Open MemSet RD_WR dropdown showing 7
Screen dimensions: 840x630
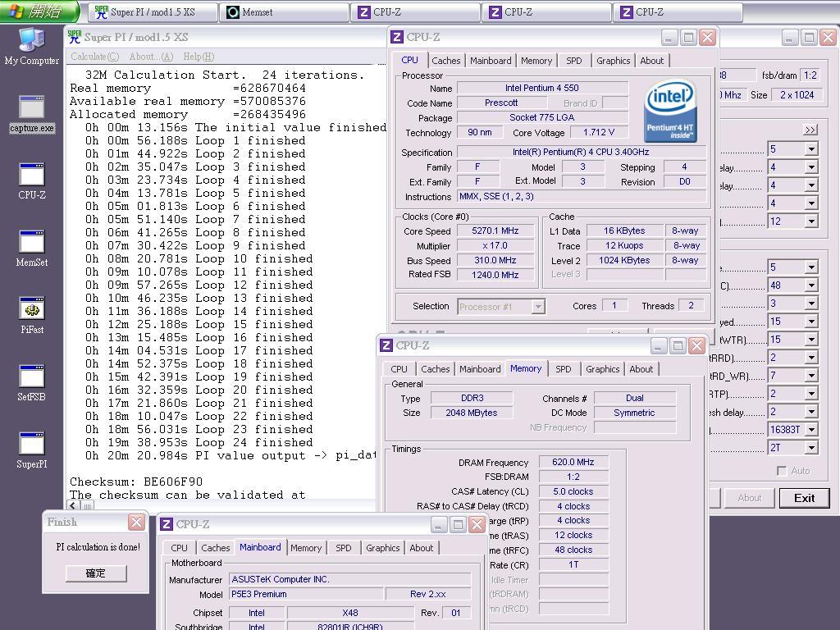(x=793, y=376)
